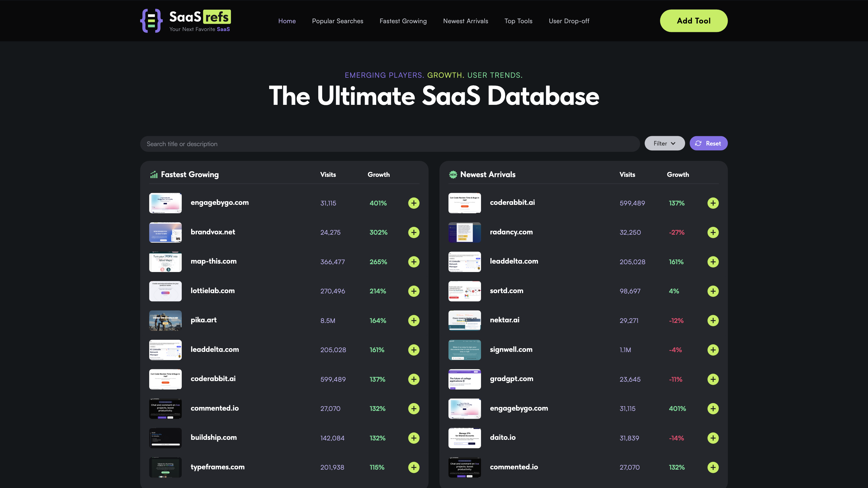
Task: Click plus icon for signwell.com
Action: point(713,349)
